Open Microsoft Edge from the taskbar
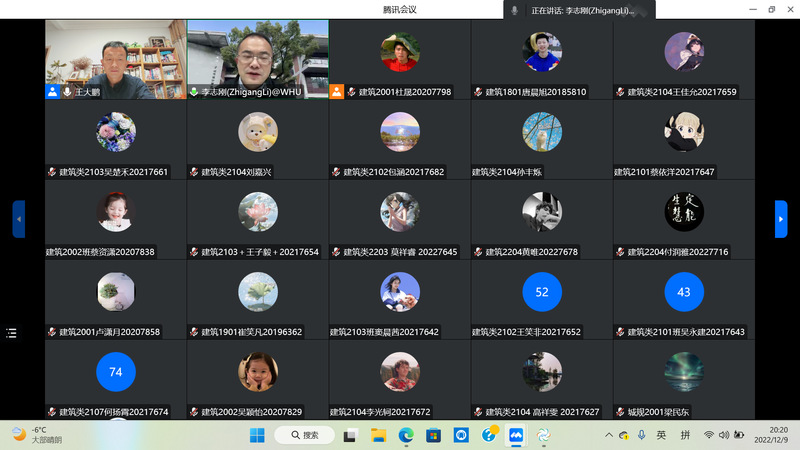Image resolution: width=800 pixels, height=450 pixels. [x=406, y=435]
